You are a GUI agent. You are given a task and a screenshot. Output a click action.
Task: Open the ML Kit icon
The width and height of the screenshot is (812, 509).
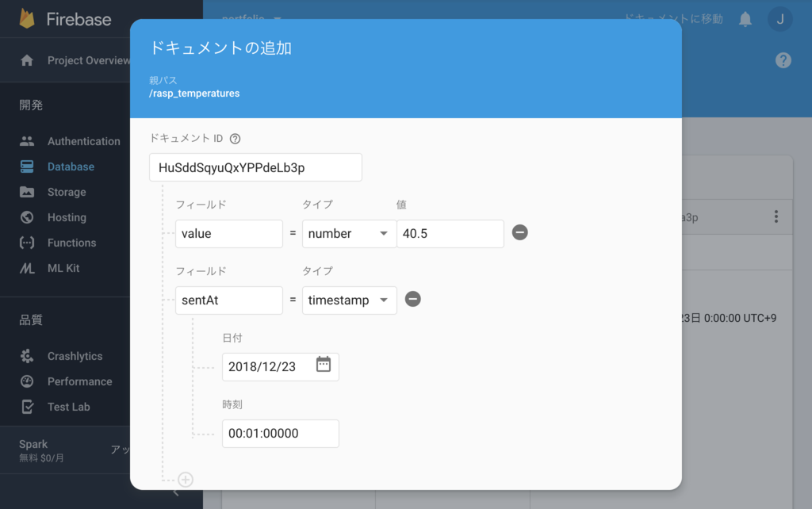click(x=27, y=268)
